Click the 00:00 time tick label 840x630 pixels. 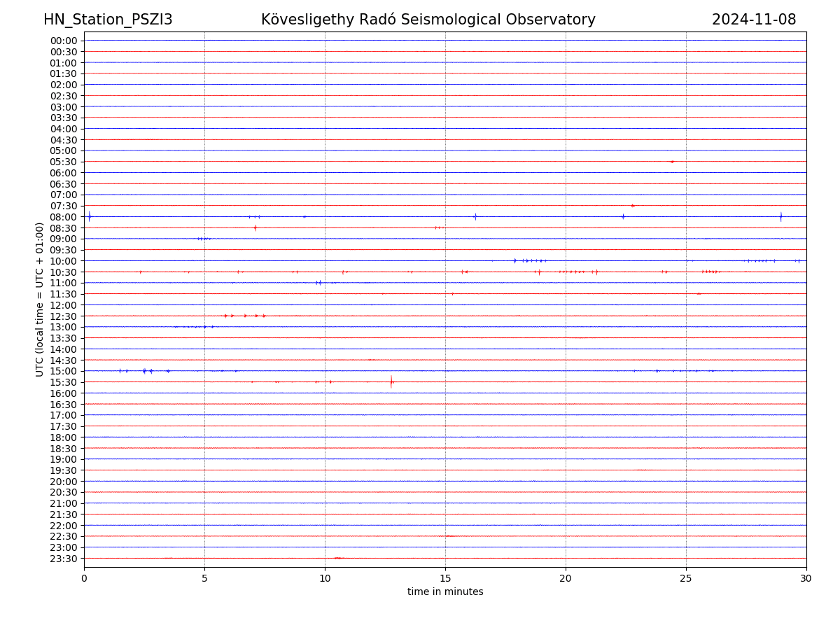click(64, 41)
